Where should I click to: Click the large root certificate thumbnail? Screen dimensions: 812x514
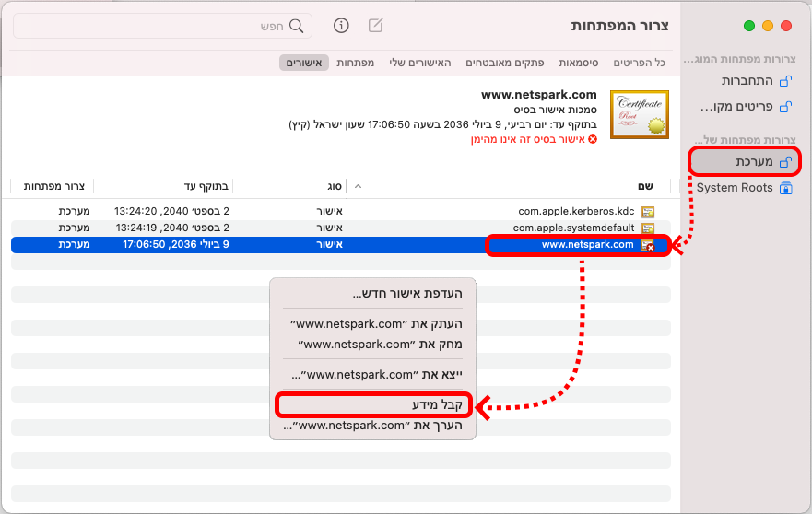(x=640, y=114)
